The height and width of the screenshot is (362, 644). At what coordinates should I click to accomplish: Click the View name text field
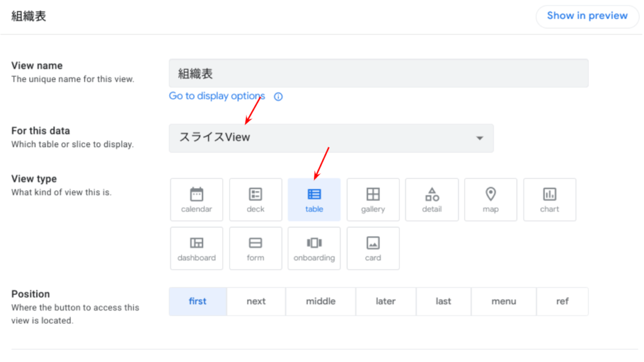378,74
